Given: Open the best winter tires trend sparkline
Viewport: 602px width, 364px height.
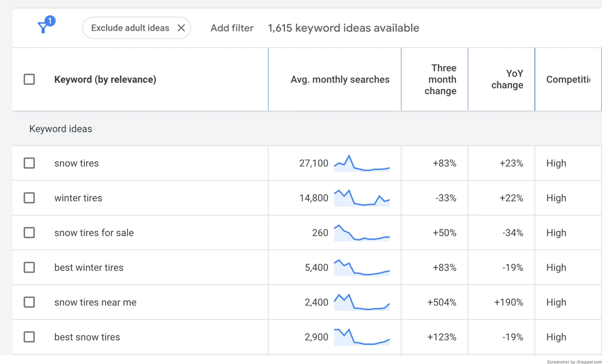Looking at the screenshot, I should (x=362, y=267).
